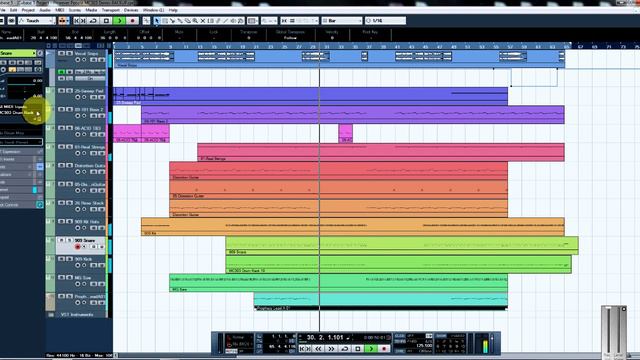This screenshot has width=640, height=360.
Task: Click the toolbar Stop button
Action: (106, 20)
